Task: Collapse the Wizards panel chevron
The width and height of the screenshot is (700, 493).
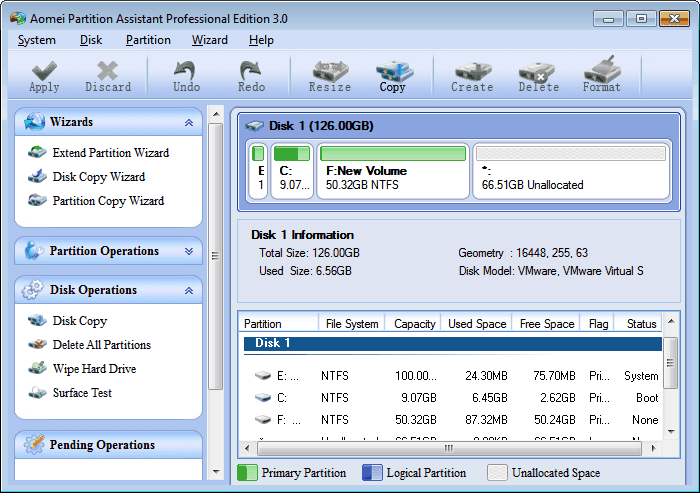Action: point(189,122)
